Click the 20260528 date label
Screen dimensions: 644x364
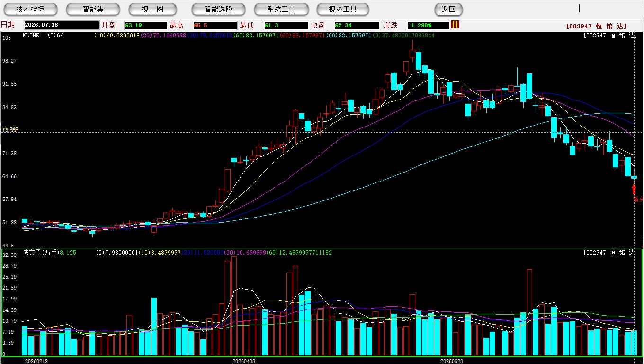pos(452,361)
